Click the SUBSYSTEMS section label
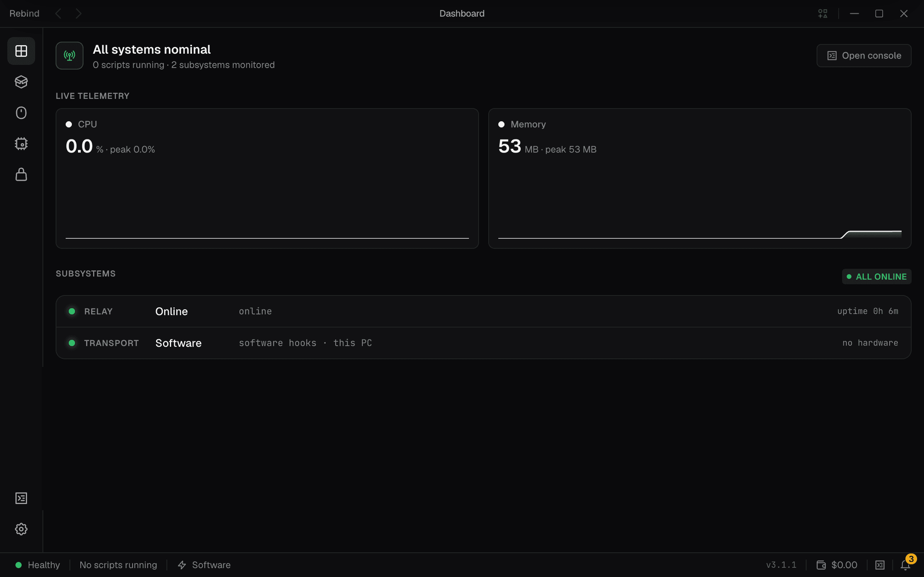The height and width of the screenshot is (577, 924). tap(86, 273)
